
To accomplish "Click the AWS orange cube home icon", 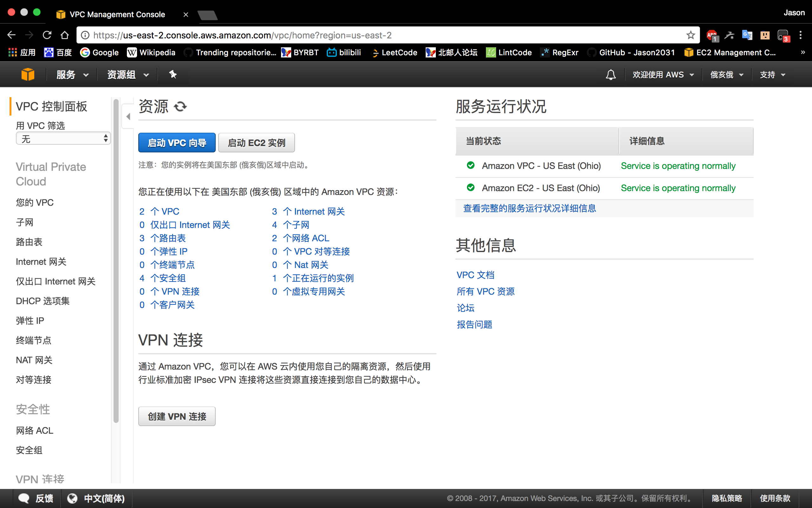I will coord(28,74).
